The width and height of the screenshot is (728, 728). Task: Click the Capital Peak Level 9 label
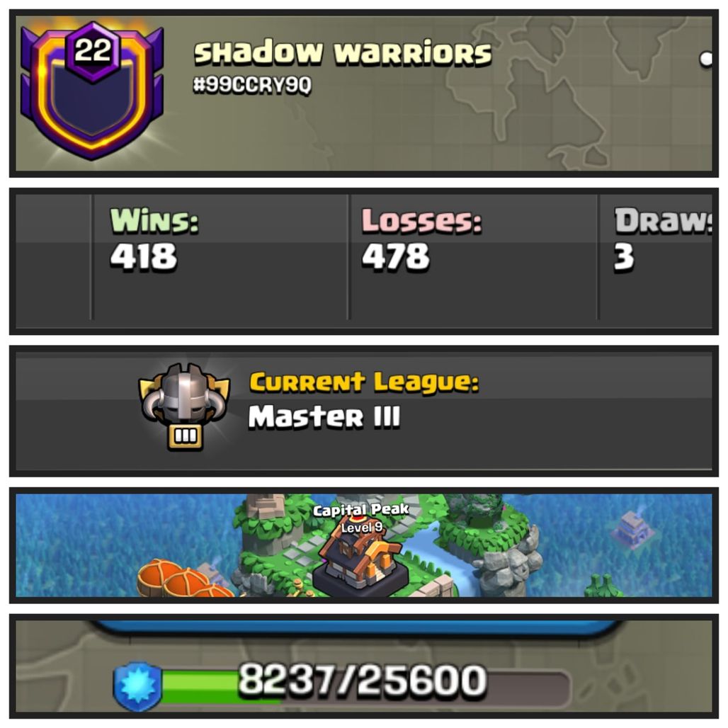[361, 518]
